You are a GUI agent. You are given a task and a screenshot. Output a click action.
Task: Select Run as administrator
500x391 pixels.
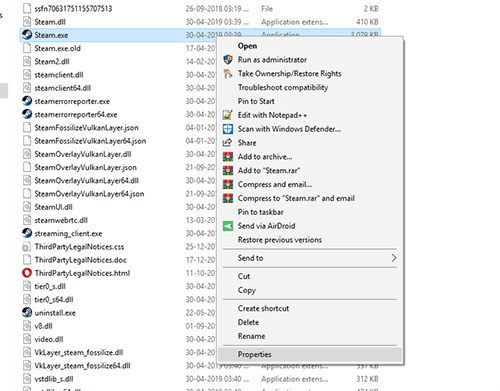(272, 60)
